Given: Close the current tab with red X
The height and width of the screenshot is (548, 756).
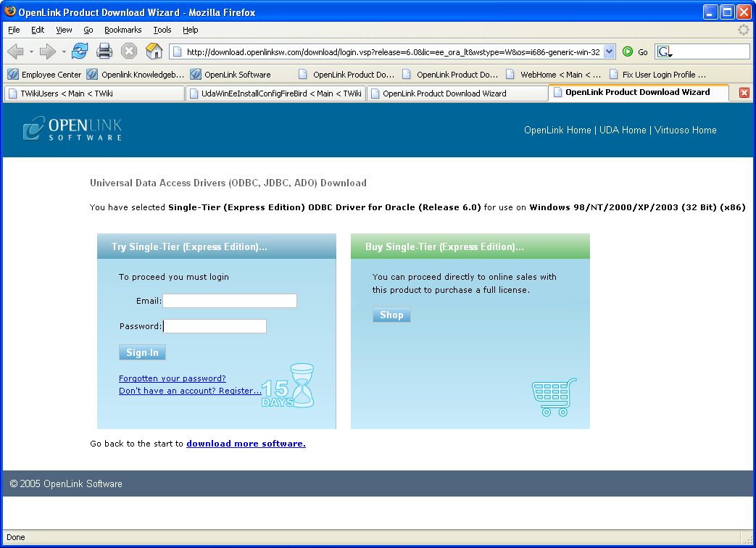Looking at the screenshot, I should 744,93.
